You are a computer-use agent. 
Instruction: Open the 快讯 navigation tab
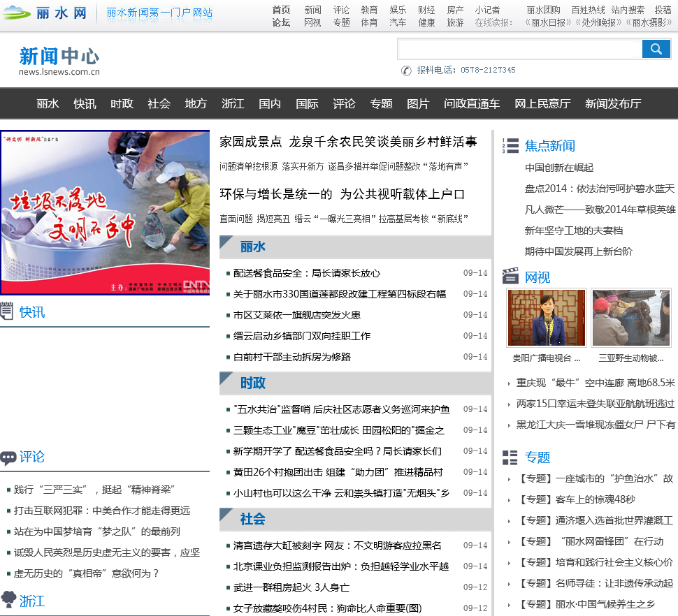(85, 103)
